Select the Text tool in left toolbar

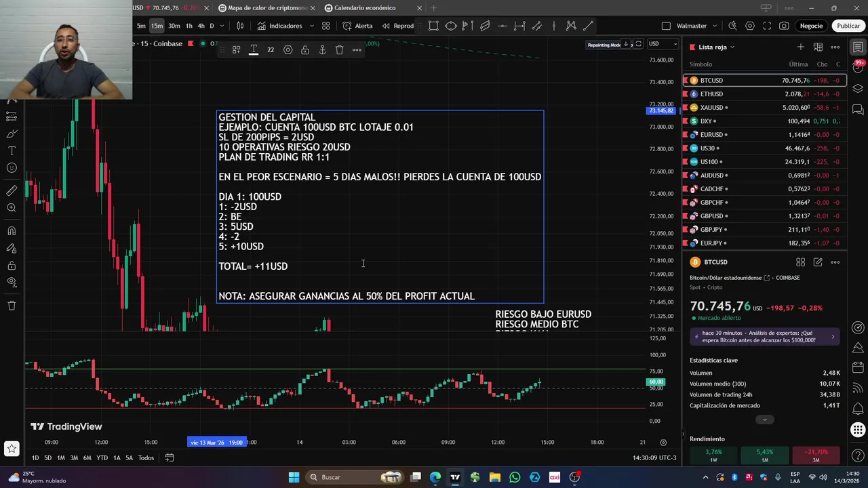12,150
